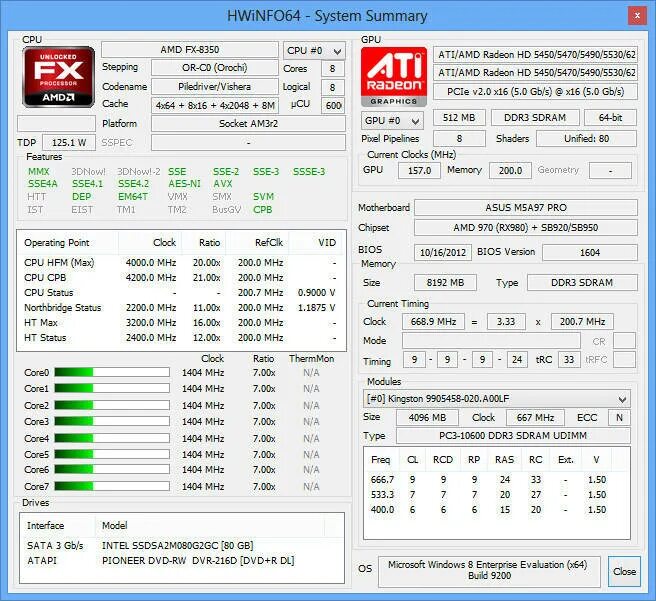
Task: Select the Northbridge Status row
Action: [x=180, y=308]
